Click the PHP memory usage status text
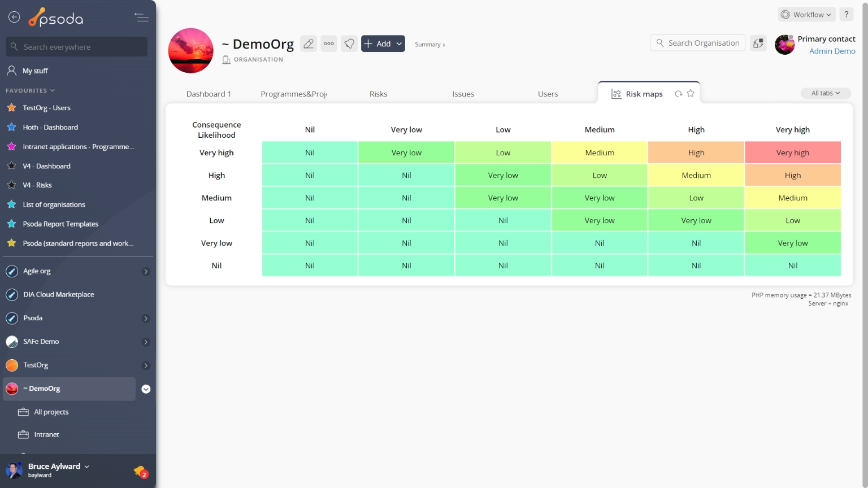Image resolution: width=868 pixels, height=488 pixels. (801, 295)
